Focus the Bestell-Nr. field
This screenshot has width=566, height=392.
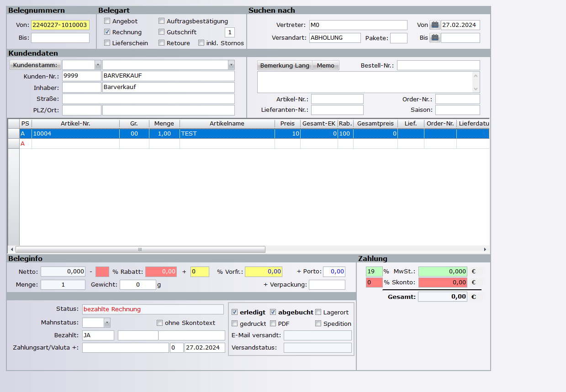(x=439, y=65)
